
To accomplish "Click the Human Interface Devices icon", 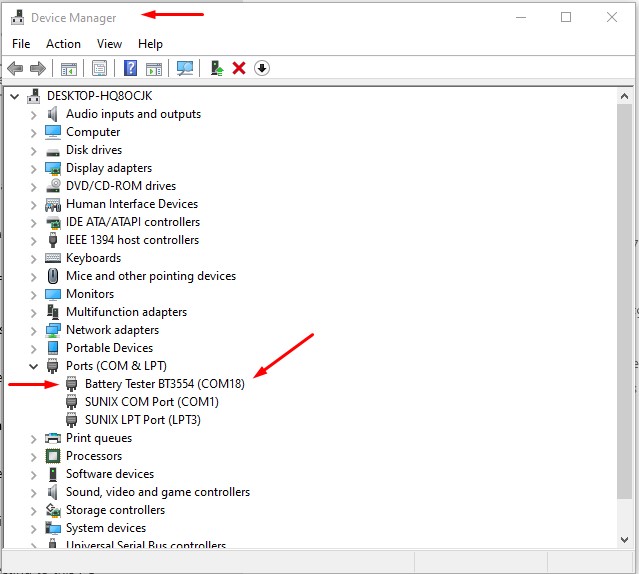I will click(53, 205).
